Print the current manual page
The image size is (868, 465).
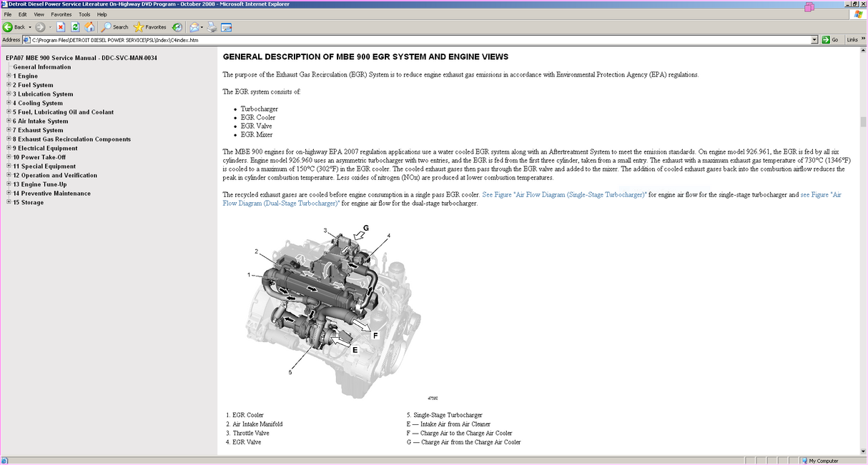click(212, 27)
